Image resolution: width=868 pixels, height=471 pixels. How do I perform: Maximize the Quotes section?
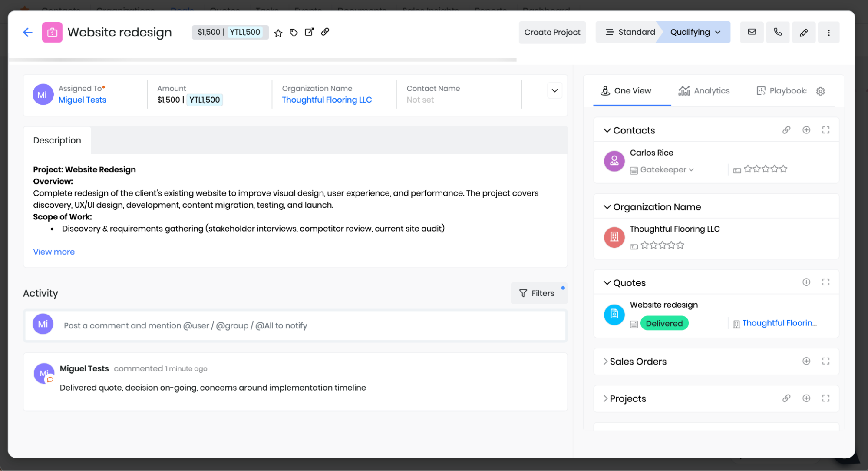(826, 282)
